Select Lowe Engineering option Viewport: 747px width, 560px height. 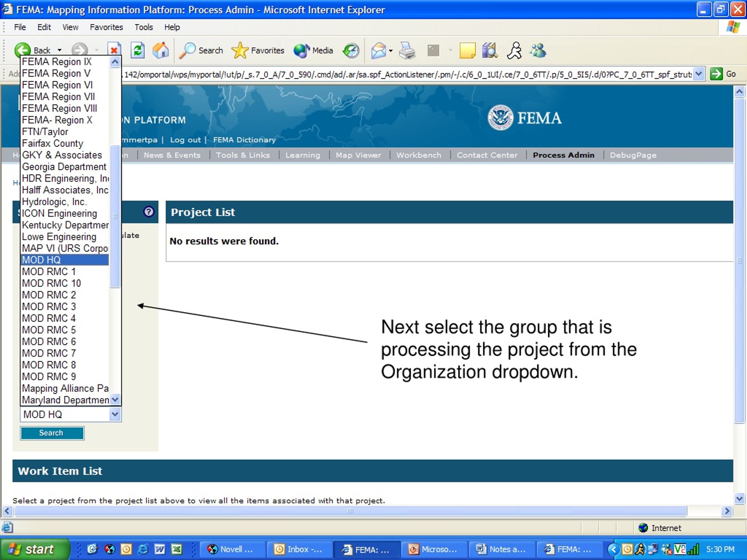[65, 237]
